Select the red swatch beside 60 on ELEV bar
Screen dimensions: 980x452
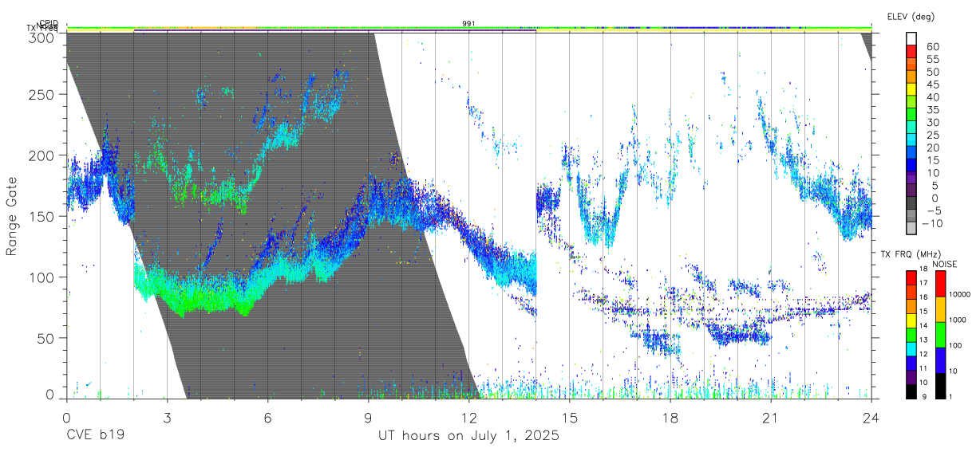[911, 51]
